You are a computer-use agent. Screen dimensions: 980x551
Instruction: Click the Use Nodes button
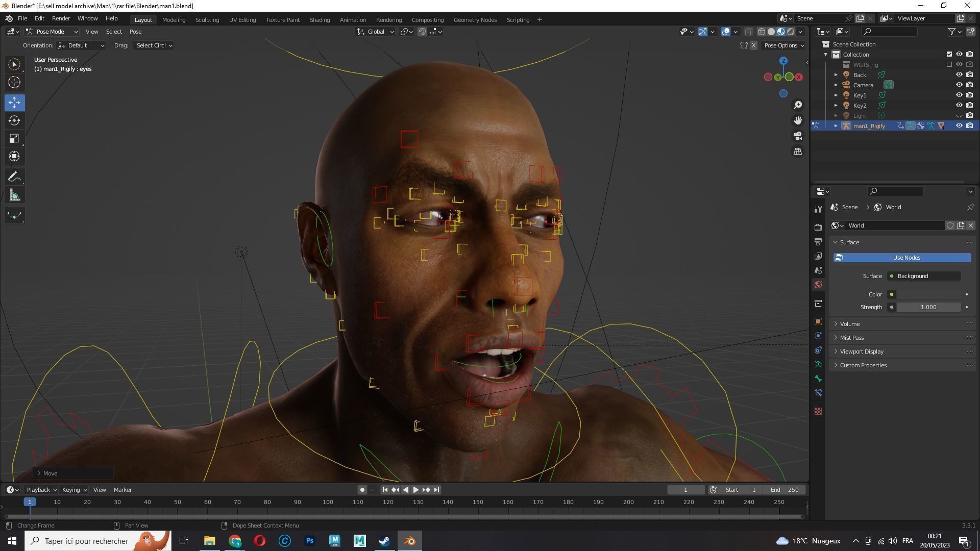(902, 258)
